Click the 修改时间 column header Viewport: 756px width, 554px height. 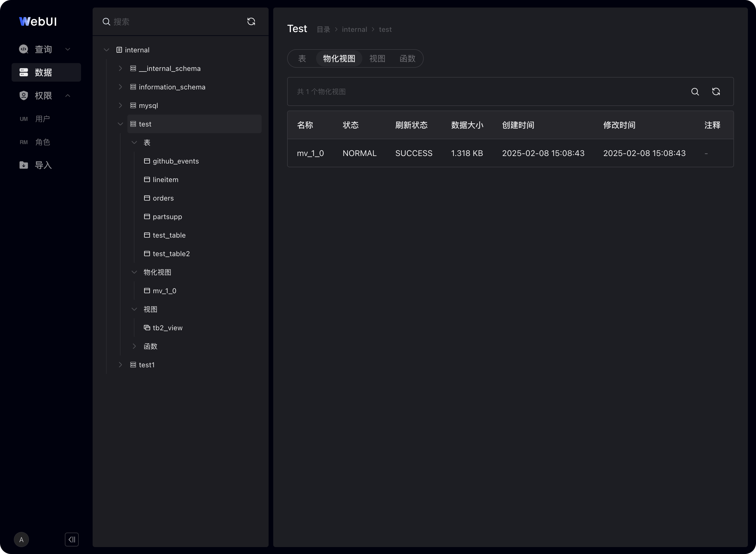pyautogui.click(x=619, y=125)
